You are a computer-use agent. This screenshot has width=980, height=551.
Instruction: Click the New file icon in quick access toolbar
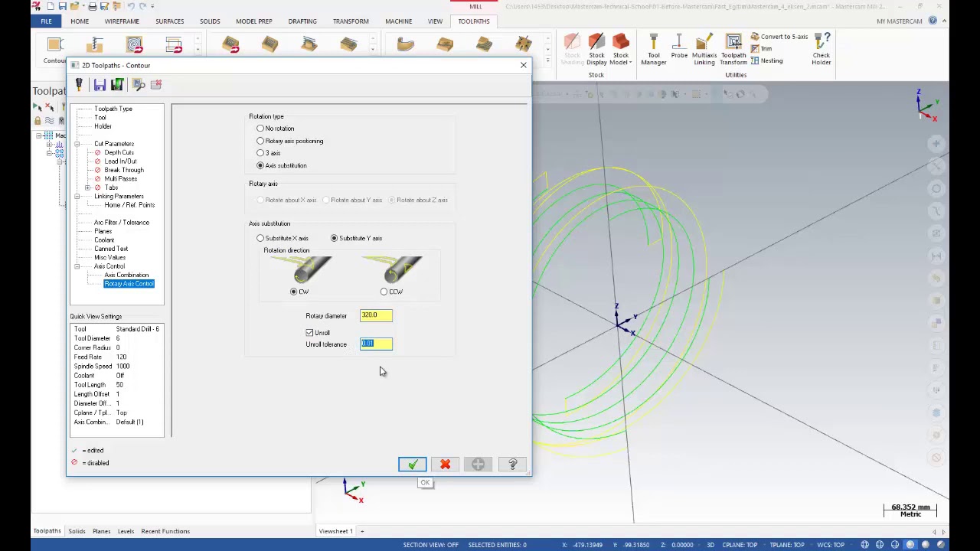click(x=51, y=6)
